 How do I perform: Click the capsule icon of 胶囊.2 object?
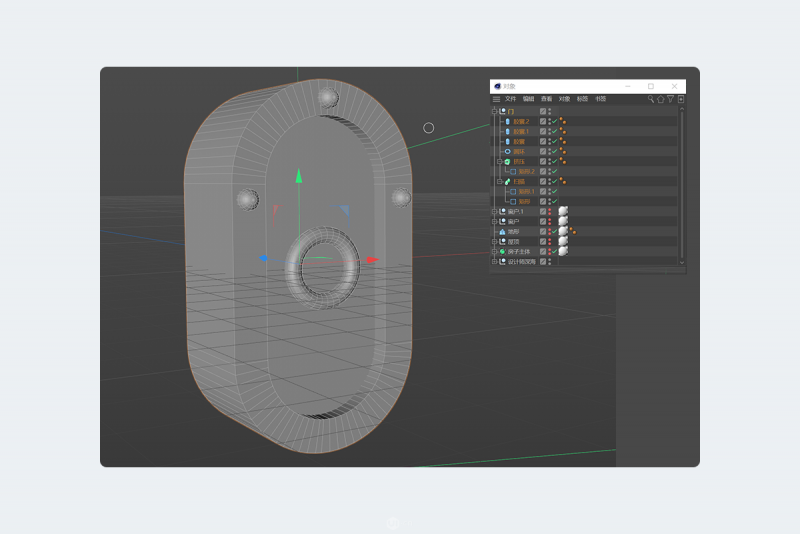(507, 121)
